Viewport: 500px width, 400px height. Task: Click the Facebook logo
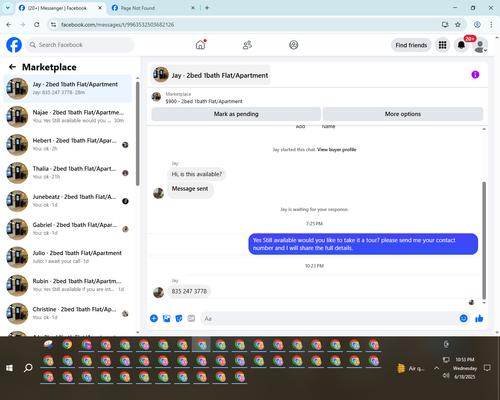pyautogui.click(x=14, y=45)
